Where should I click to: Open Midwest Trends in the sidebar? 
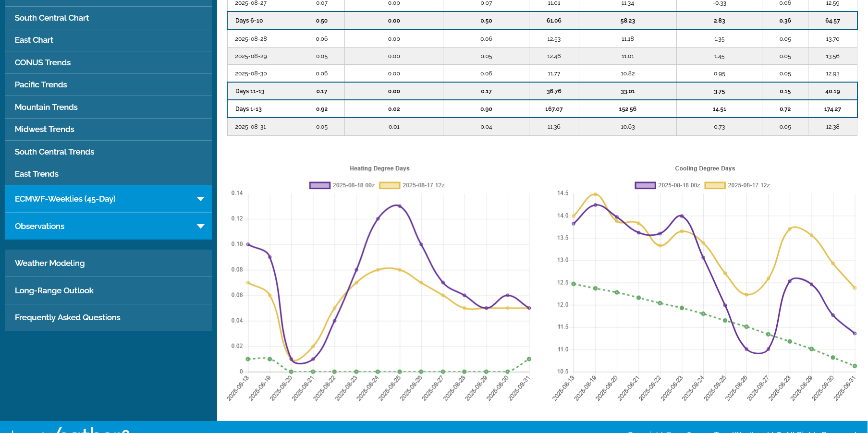45,129
